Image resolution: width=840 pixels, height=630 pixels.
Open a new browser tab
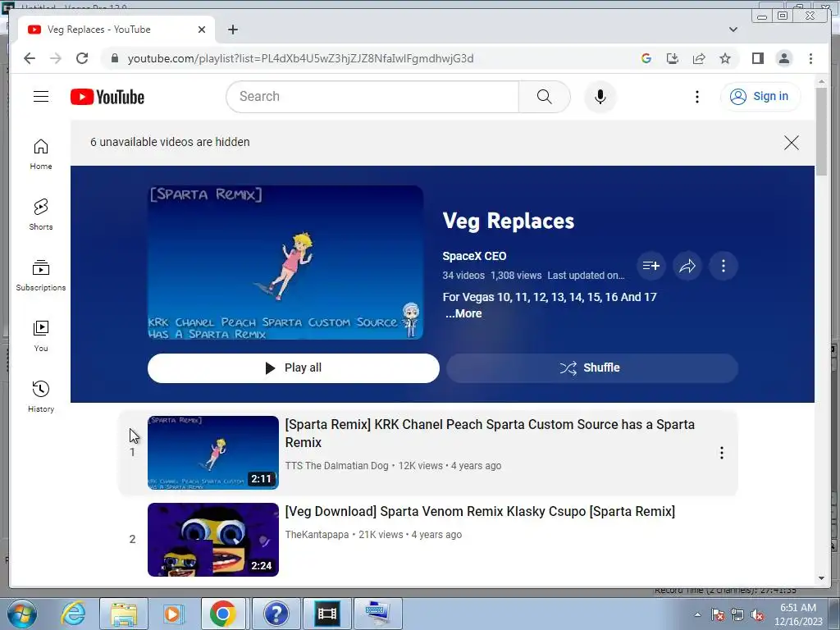(232, 30)
